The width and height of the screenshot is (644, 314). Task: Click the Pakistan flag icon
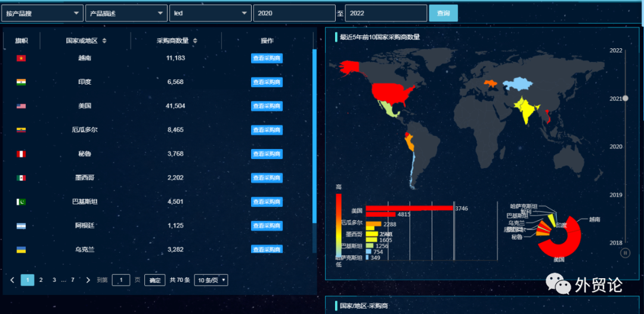21,201
